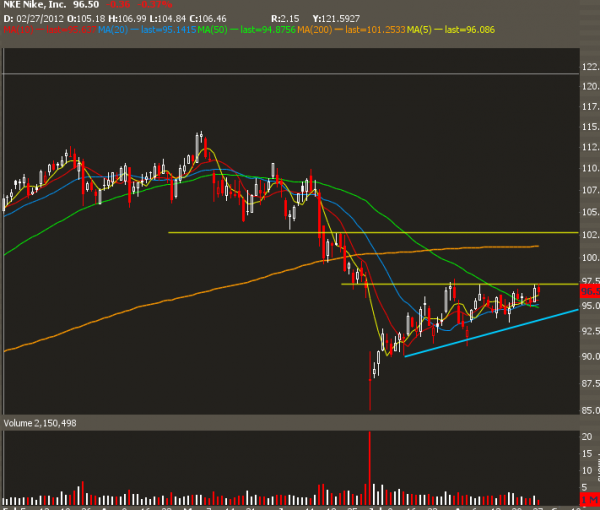Click the red current price tag on price axis

click(589, 291)
